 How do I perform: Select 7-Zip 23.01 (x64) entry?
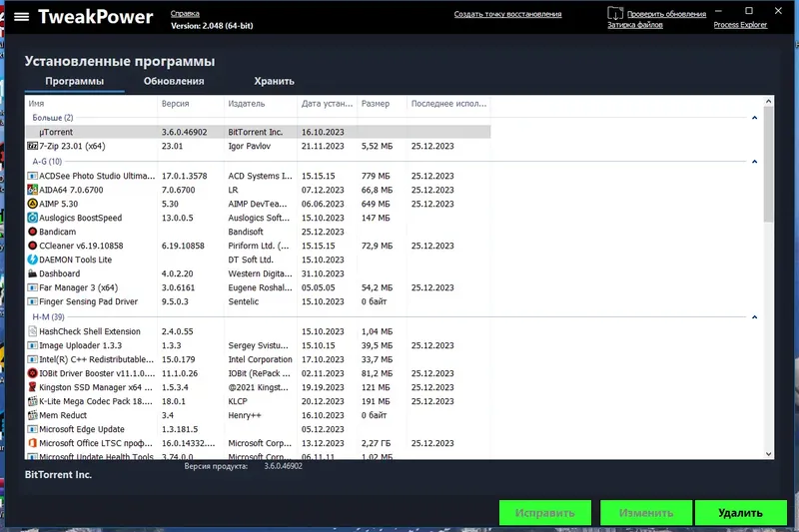(x=258, y=146)
